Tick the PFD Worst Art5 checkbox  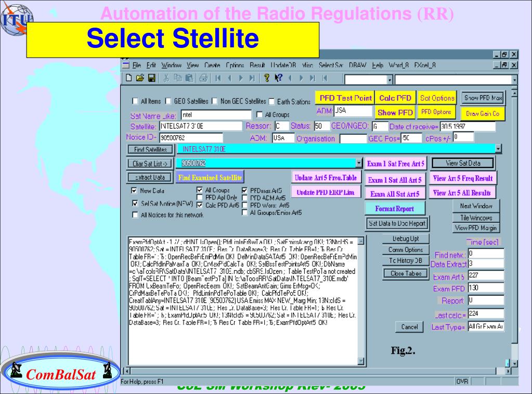244,205
